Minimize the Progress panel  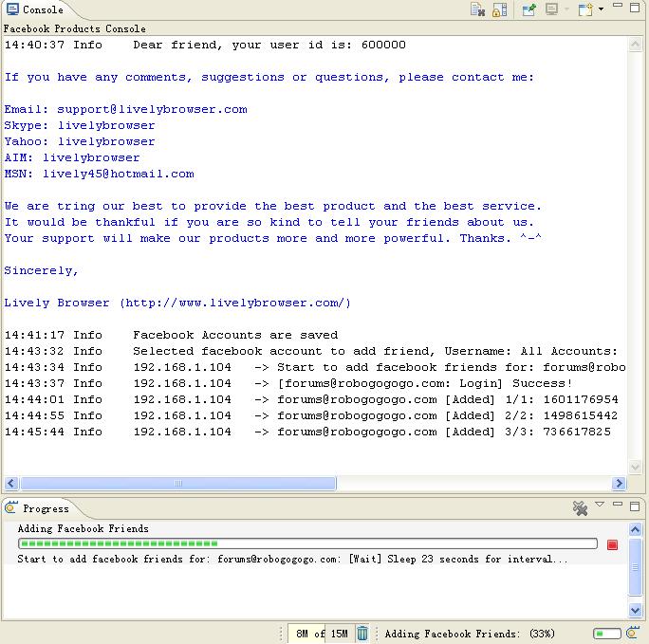click(618, 504)
